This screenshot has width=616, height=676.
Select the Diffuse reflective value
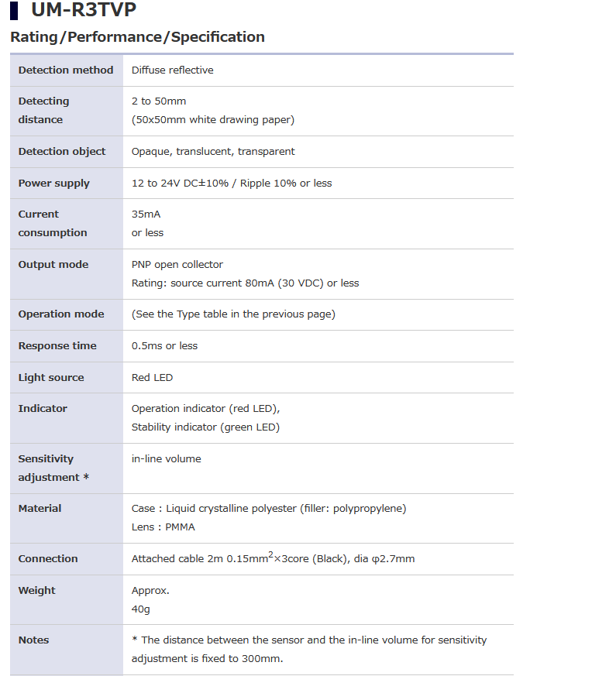[172, 70]
